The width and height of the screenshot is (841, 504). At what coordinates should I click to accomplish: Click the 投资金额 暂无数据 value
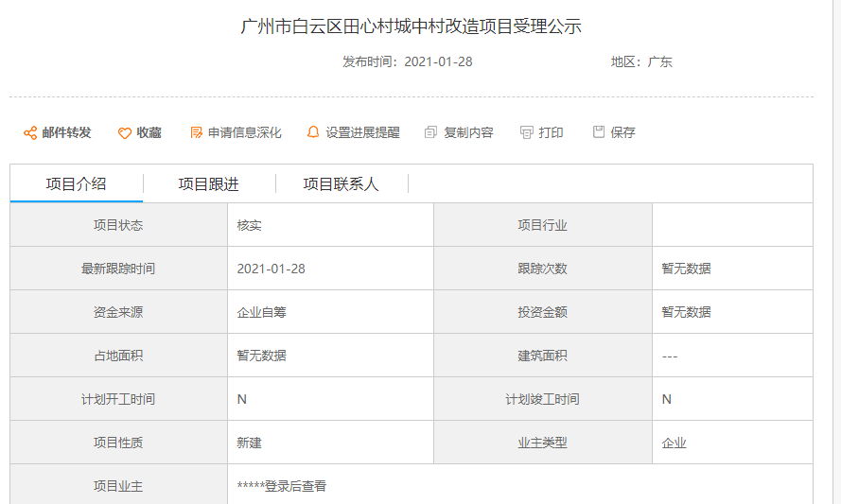click(x=686, y=312)
